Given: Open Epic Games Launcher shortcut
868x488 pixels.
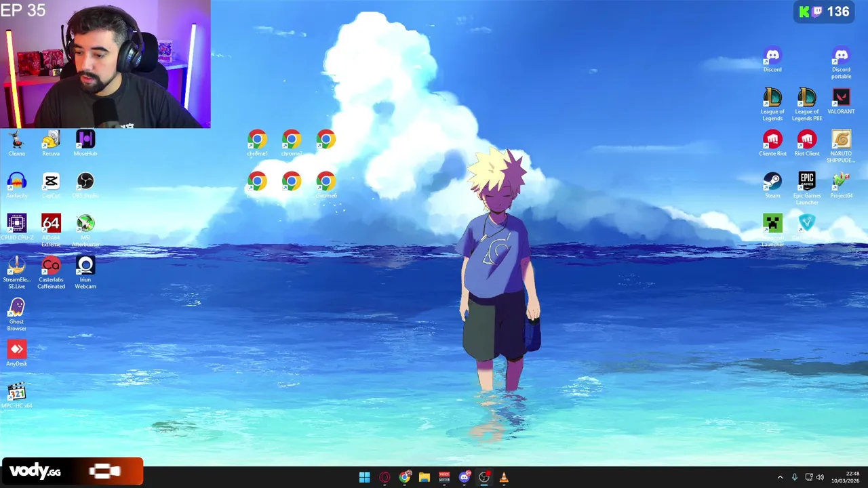Looking at the screenshot, I should tap(807, 188).
